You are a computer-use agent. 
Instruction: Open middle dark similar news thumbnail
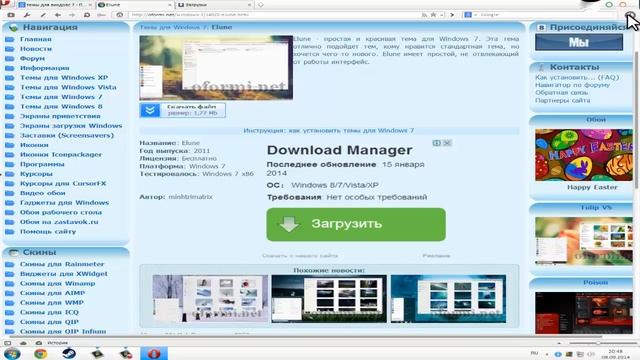click(329, 299)
